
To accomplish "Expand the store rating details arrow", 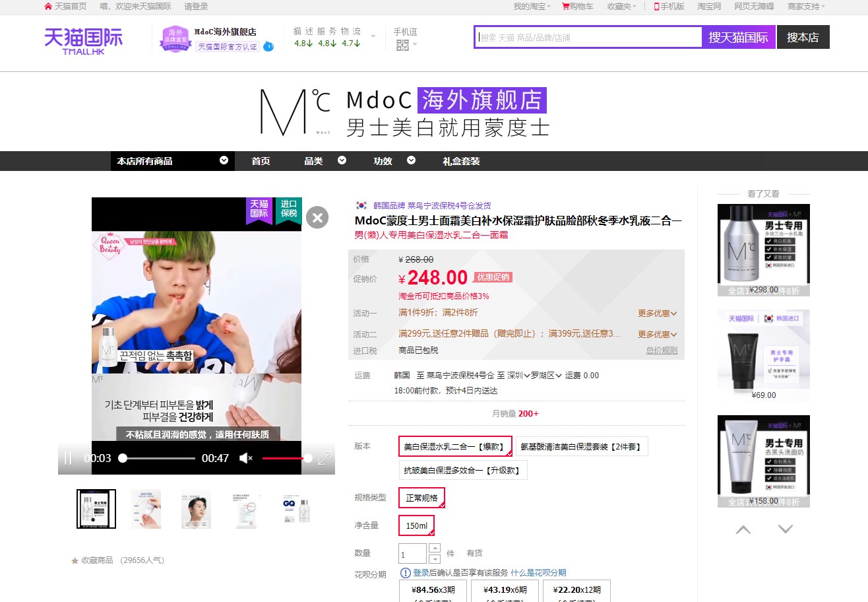I will pos(373,36).
